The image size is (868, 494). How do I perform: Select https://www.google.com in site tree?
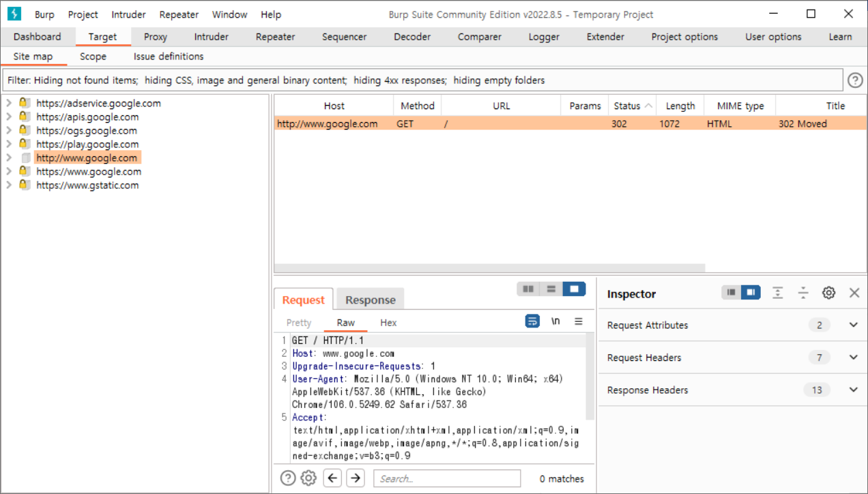(x=89, y=171)
